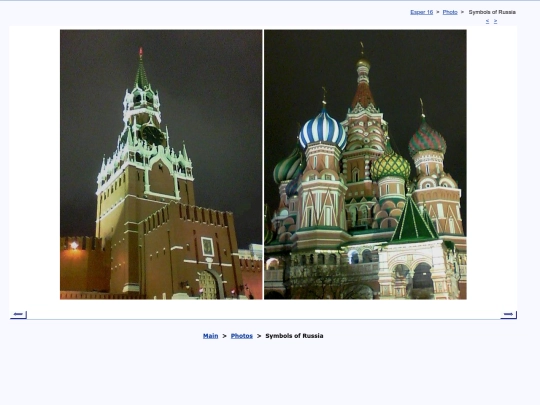Go to previous photo using small '<' link
Screen dimensions: 540x405
pos(487,21)
